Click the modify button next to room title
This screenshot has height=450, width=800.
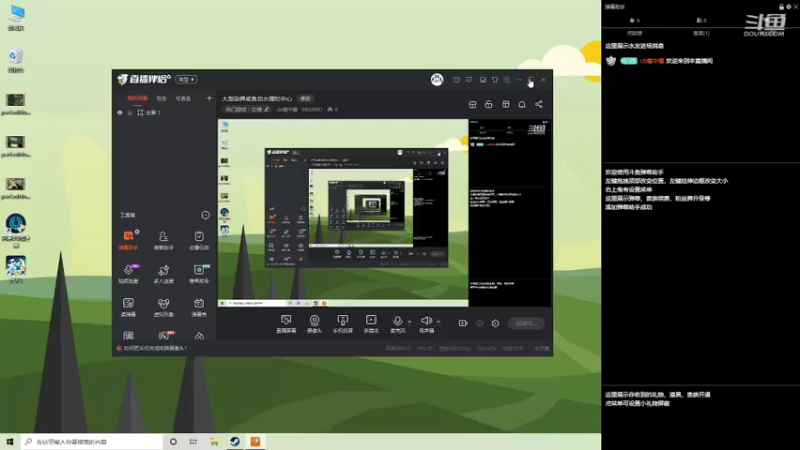pos(305,98)
